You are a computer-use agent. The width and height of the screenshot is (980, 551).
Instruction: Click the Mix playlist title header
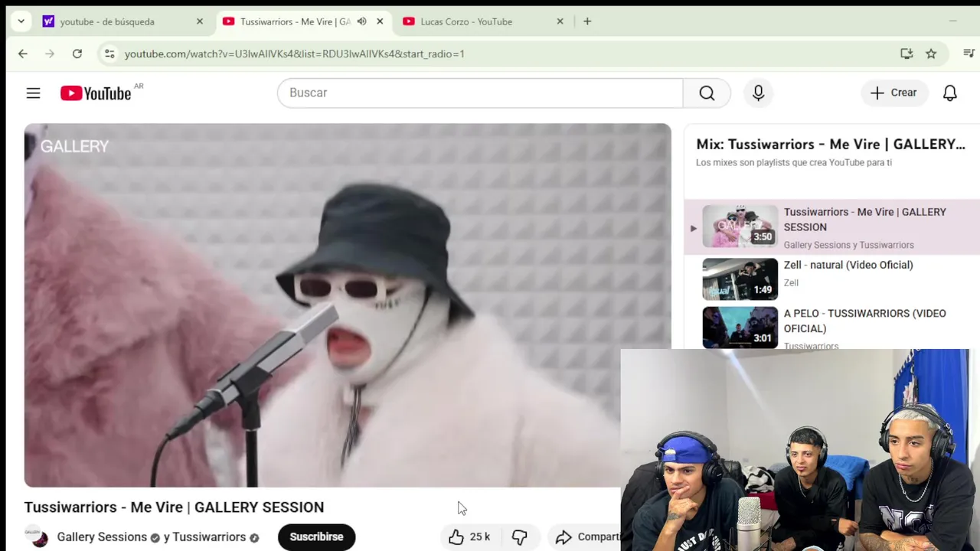pos(831,144)
